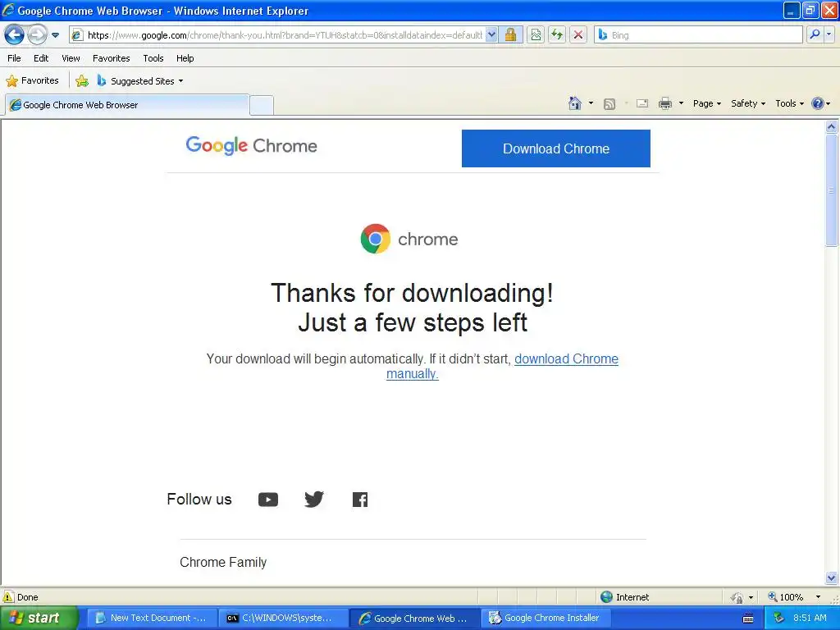840x630 pixels.
Task: Click the Print icon
Action: tap(664, 104)
